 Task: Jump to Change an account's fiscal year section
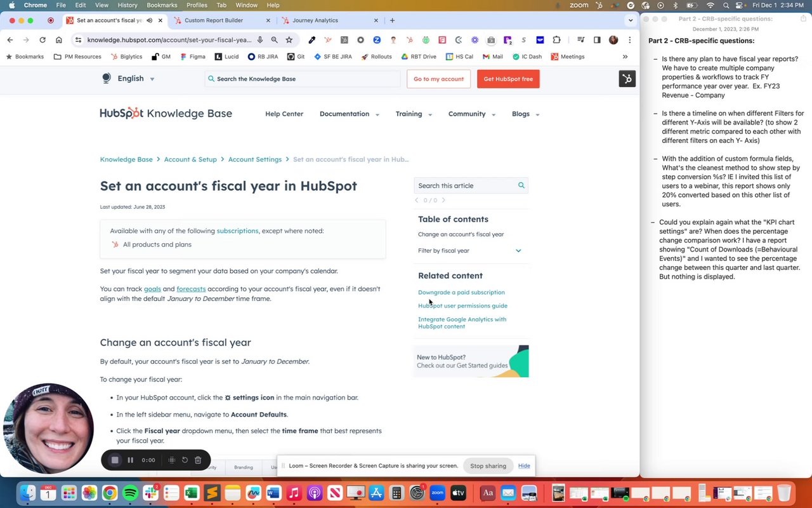[461, 234]
